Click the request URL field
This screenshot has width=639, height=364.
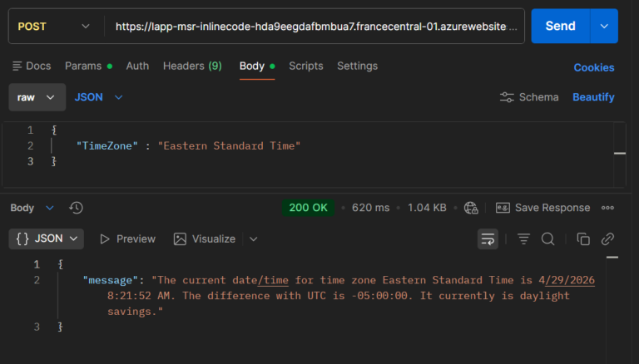[316, 27]
